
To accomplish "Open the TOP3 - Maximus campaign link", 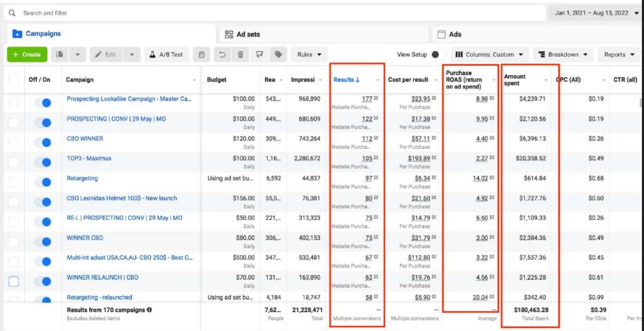I will click(x=89, y=158).
